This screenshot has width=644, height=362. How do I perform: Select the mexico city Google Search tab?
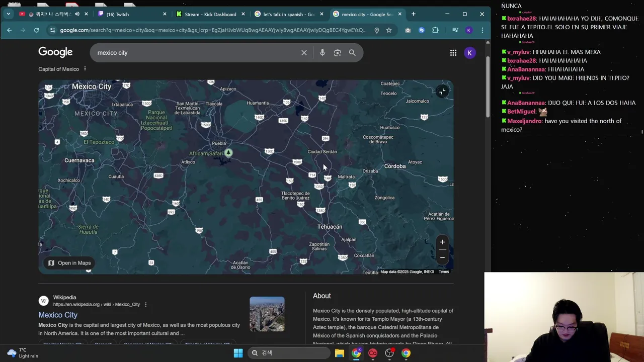[367, 14]
